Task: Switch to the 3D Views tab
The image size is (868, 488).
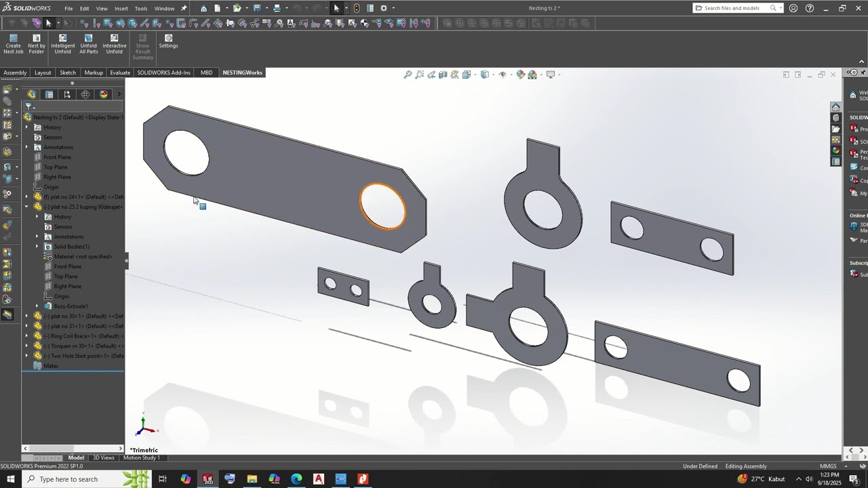Action: pyautogui.click(x=104, y=457)
